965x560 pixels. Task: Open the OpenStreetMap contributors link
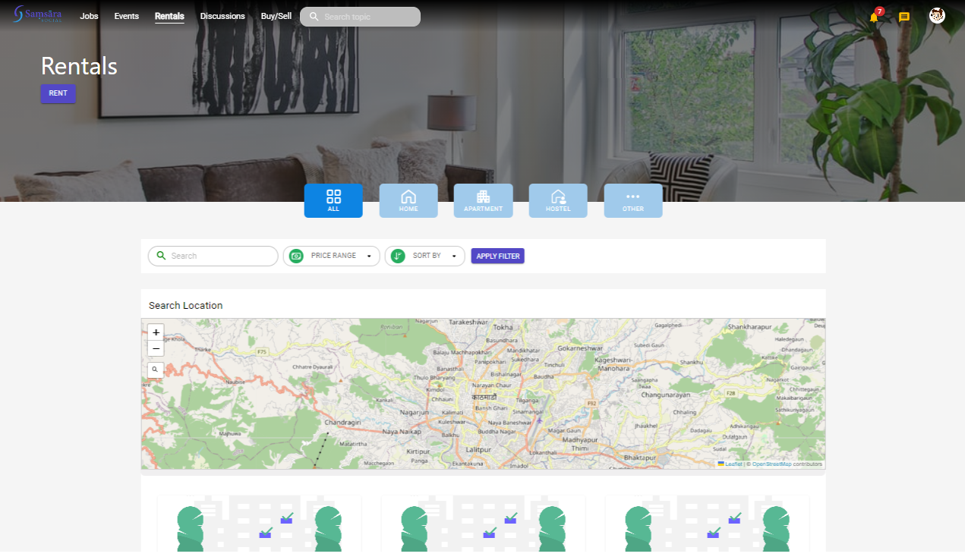[x=771, y=464]
